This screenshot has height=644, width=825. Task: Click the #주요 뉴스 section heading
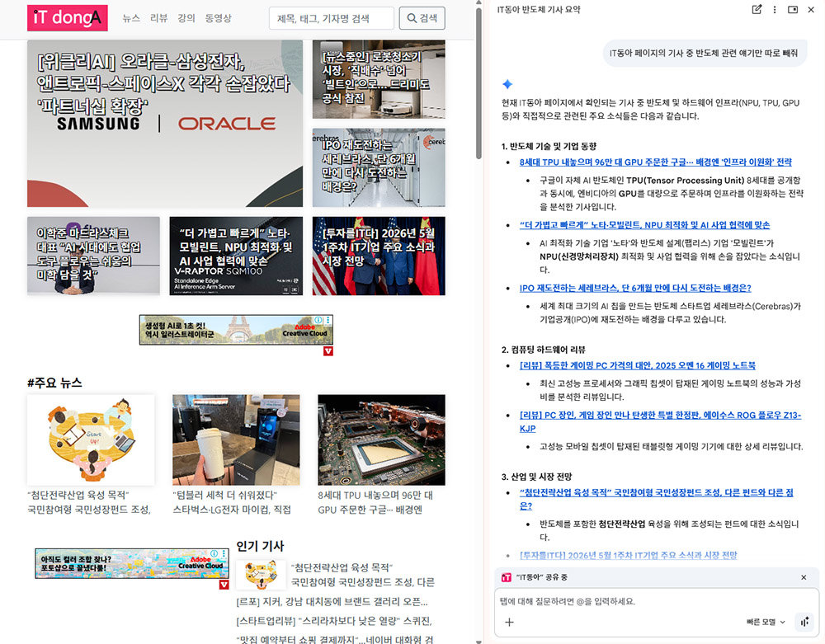click(54, 383)
